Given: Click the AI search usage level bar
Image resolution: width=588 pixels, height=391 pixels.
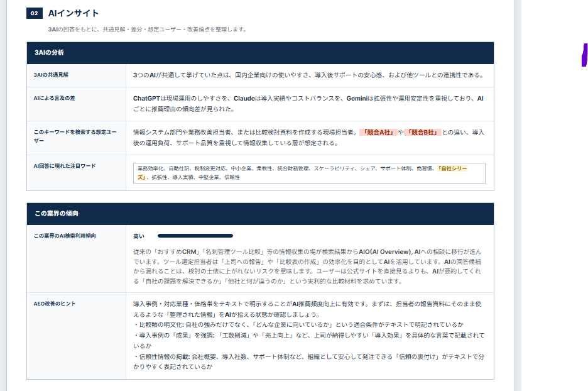Looking at the screenshot, I should pos(195,236).
